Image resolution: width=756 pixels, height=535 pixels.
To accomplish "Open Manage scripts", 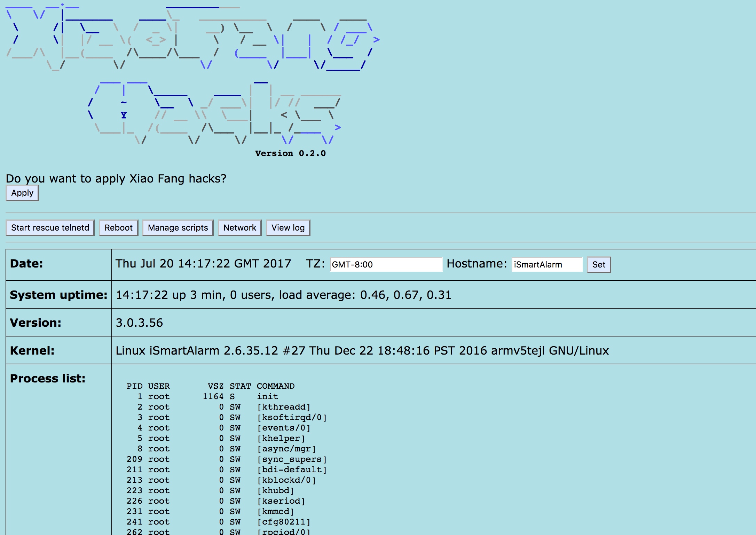I will point(178,228).
